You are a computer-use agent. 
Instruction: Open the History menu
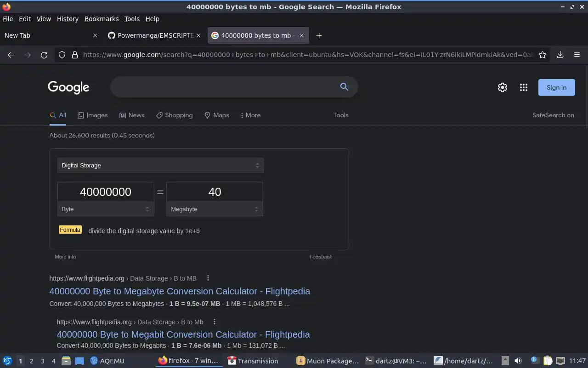tap(68, 19)
